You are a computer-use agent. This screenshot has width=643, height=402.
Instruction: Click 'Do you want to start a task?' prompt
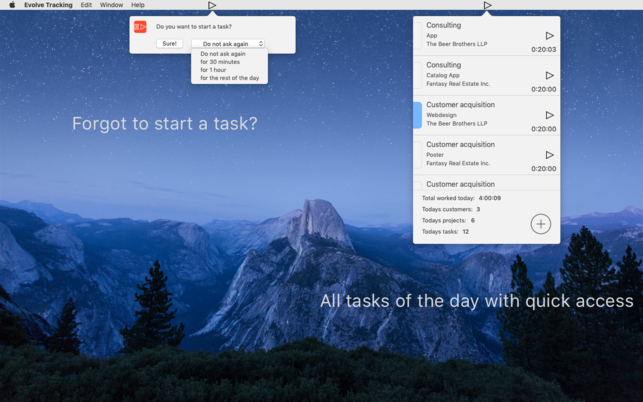(194, 27)
